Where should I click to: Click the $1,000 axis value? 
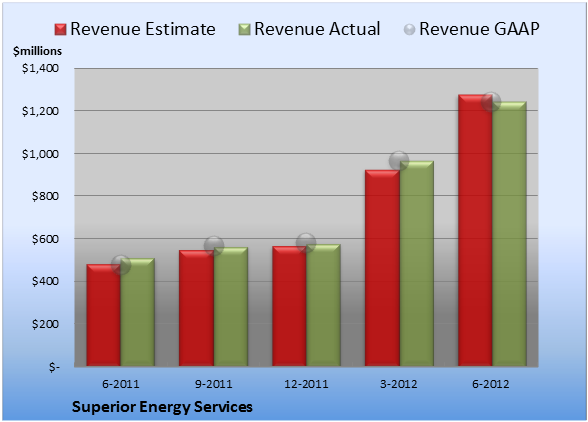pyautogui.click(x=40, y=154)
